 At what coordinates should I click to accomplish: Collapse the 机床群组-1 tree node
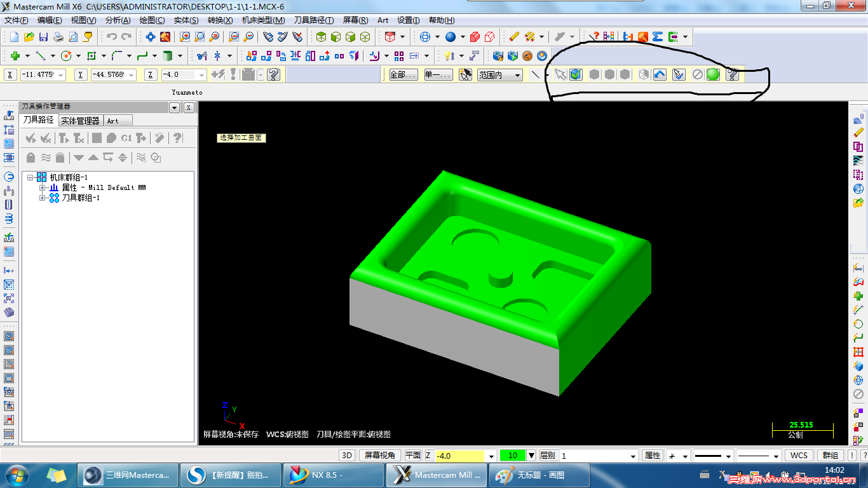click(x=30, y=177)
